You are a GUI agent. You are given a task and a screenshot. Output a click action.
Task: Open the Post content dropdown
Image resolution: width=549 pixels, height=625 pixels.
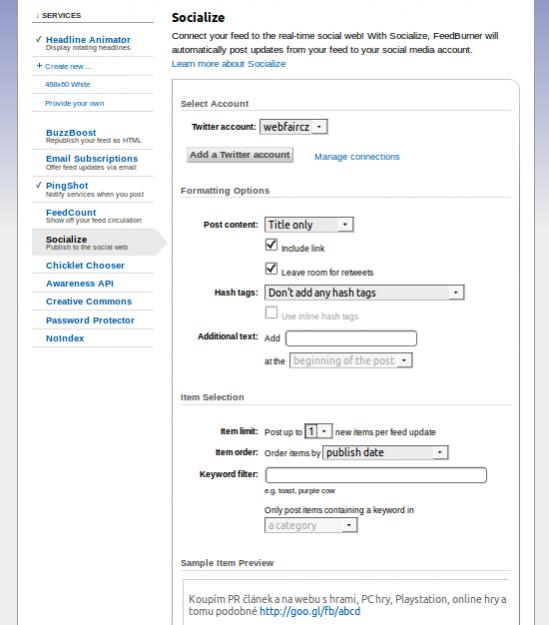pos(309,225)
